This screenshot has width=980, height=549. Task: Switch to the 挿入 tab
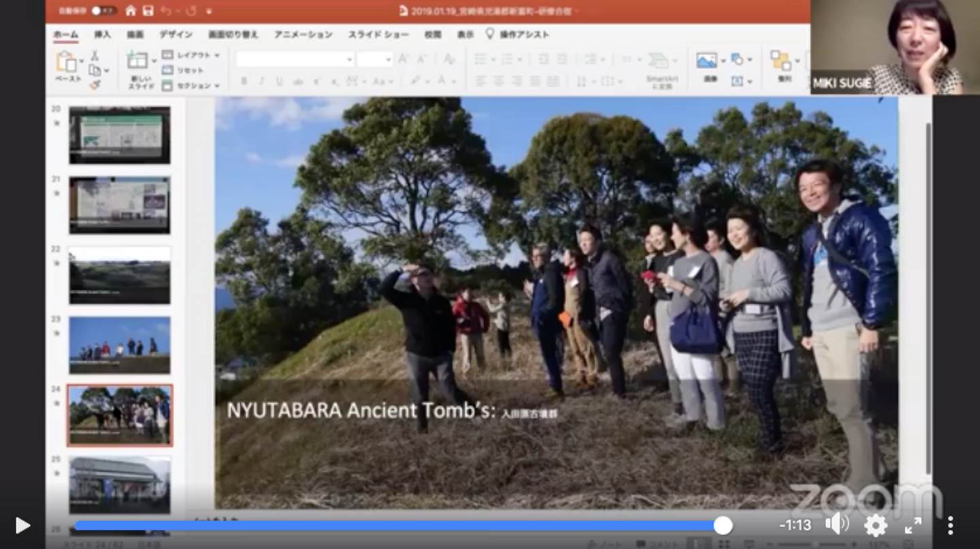click(102, 35)
